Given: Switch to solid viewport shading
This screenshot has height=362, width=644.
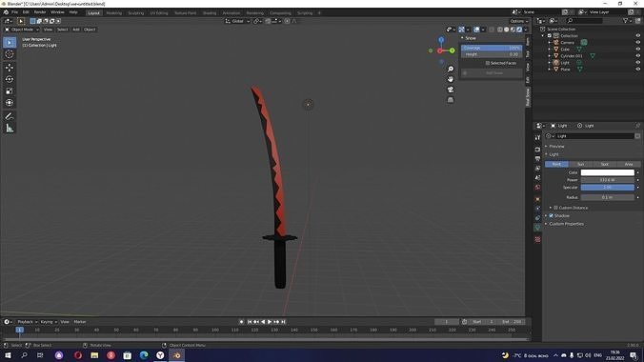Looking at the screenshot, I should pos(507,30).
